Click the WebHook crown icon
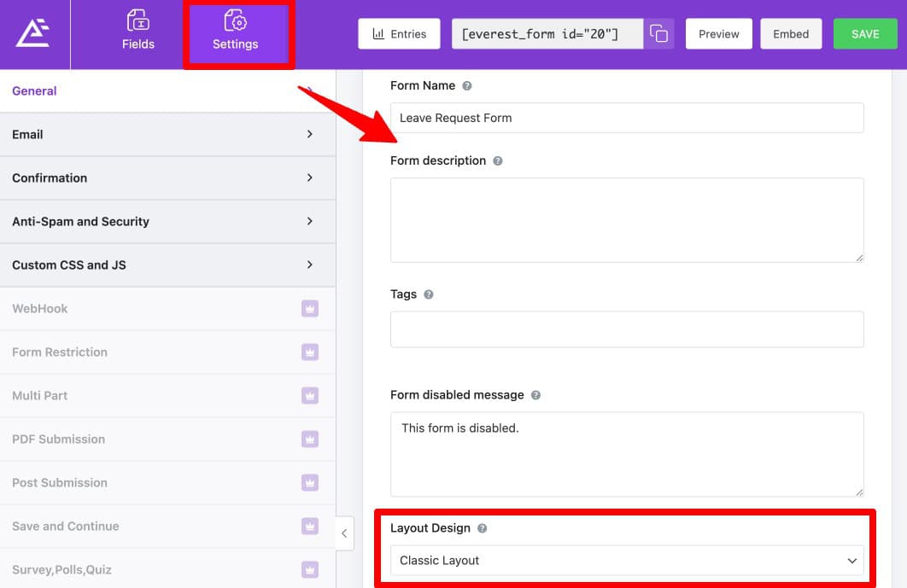 pos(310,309)
